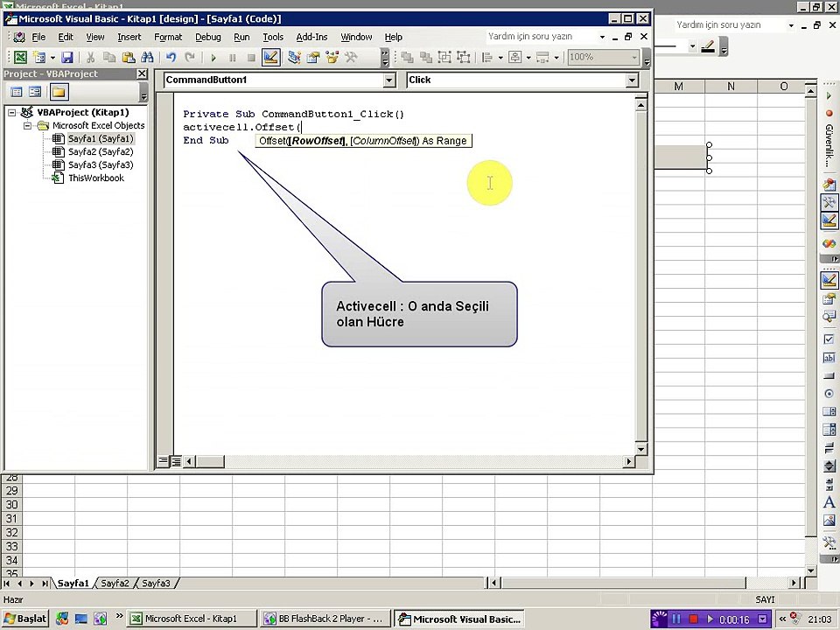Collapse the VBAProject (Kitap1) tree node
Viewport: 840px width, 630px height.
(x=11, y=113)
